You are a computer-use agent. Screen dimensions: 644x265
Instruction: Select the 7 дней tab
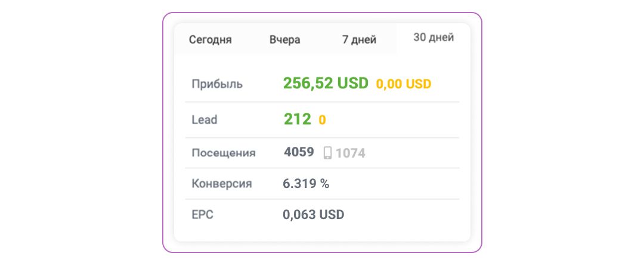[359, 40]
